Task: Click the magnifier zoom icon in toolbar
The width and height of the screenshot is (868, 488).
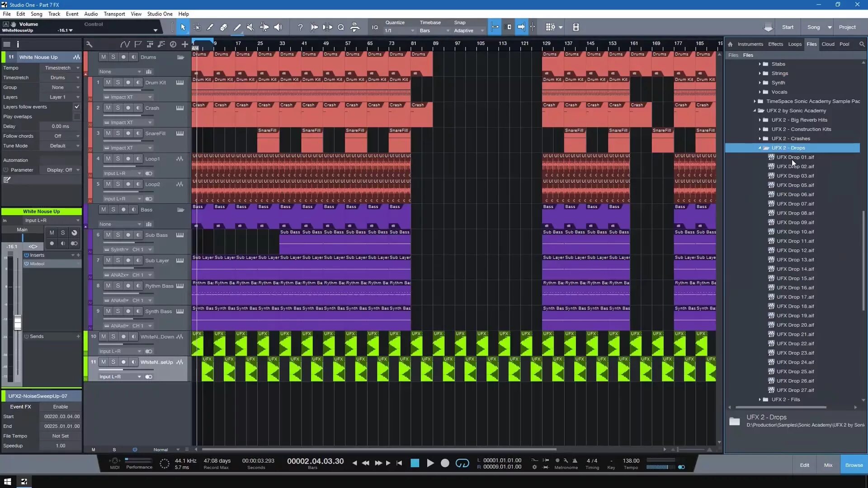Action: [x=341, y=27]
